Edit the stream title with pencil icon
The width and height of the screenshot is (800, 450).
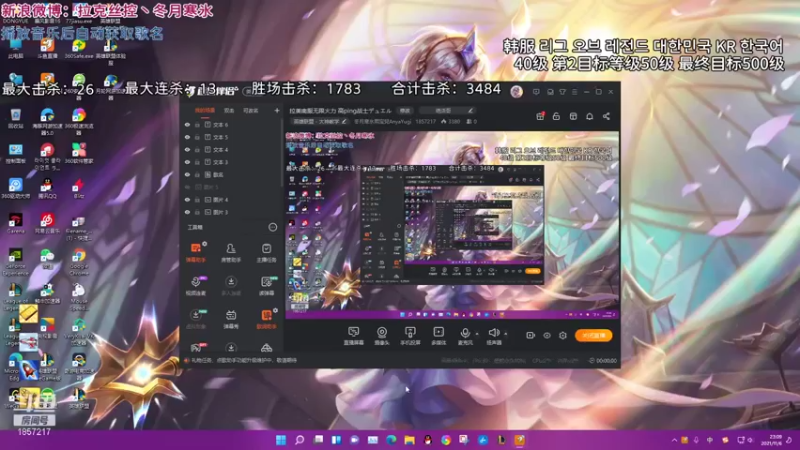click(470, 110)
